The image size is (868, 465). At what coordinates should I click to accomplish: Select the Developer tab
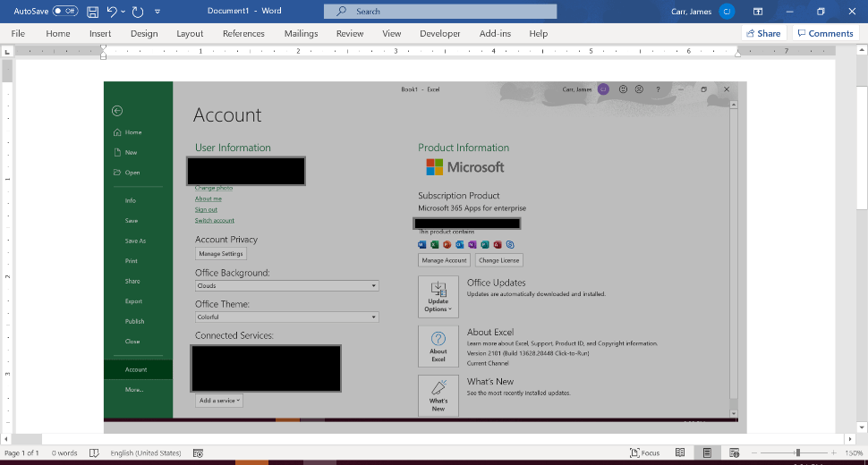point(440,33)
